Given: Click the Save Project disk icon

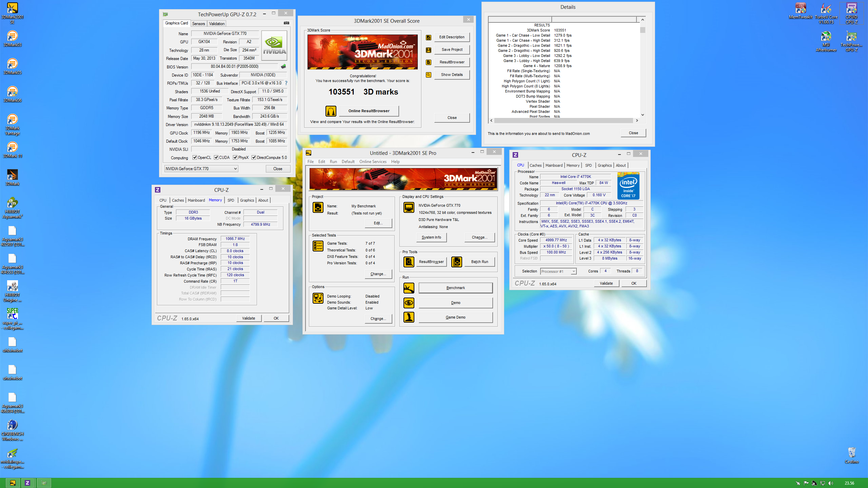Looking at the screenshot, I should (x=429, y=50).
